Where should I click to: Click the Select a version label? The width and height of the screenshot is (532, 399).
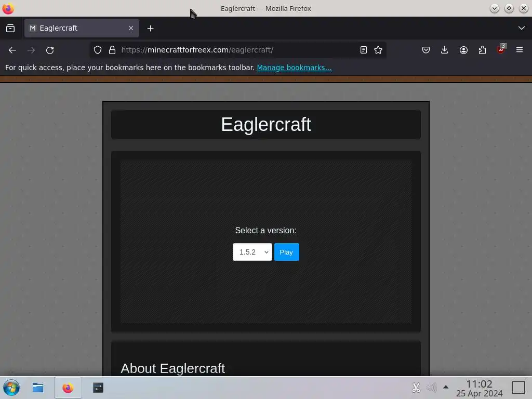(265, 230)
